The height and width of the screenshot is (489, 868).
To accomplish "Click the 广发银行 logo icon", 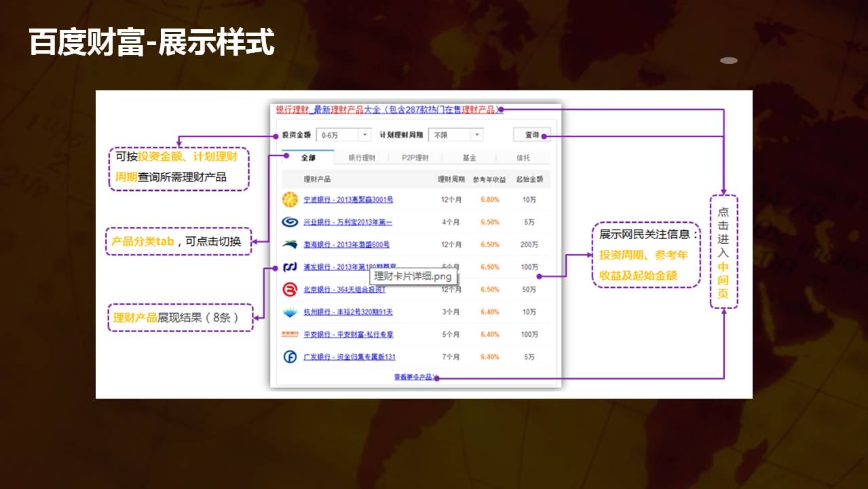I will [x=290, y=357].
